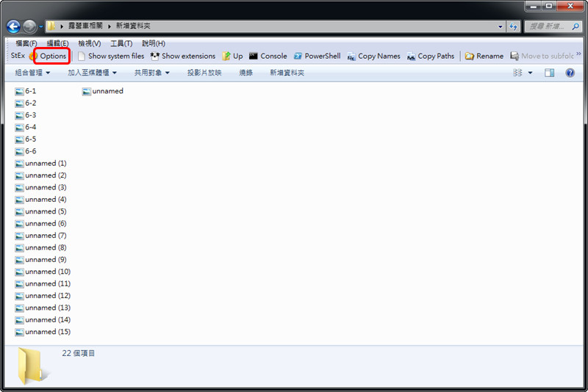Open the view options dropdown arrow
The height and width of the screenshot is (392, 588).
530,73
